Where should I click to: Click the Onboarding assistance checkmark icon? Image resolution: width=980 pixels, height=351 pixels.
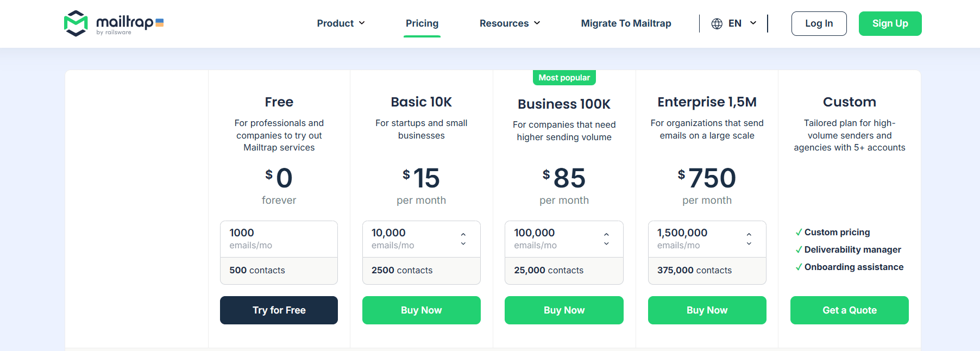799,267
